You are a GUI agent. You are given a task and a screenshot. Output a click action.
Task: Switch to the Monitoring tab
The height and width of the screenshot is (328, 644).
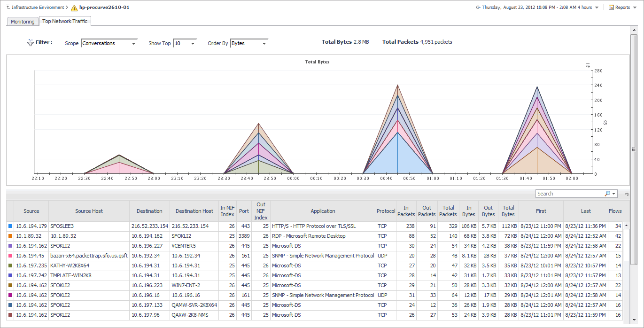[23, 22]
